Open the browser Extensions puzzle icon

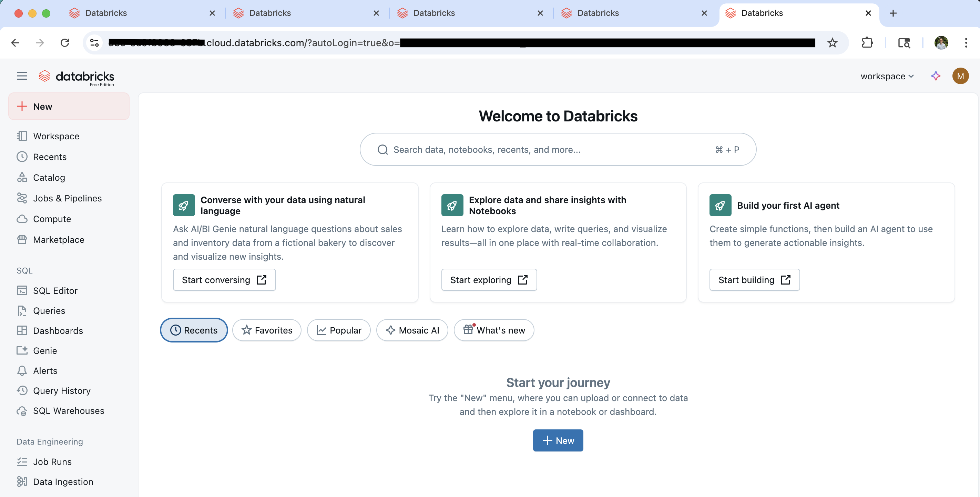[x=867, y=43]
